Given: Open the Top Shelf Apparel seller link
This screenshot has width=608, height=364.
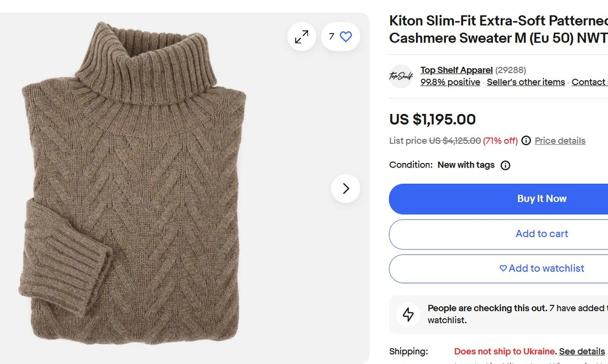Looking at the screenshot, I should click(457, 70).
